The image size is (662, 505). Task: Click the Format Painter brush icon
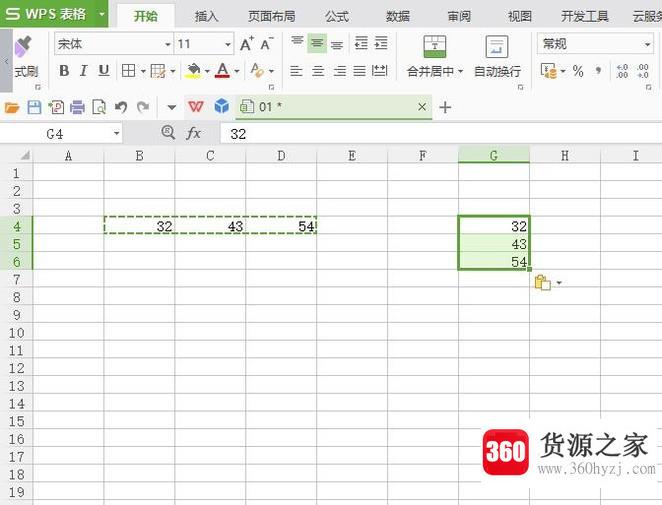[x=23, y=47]
